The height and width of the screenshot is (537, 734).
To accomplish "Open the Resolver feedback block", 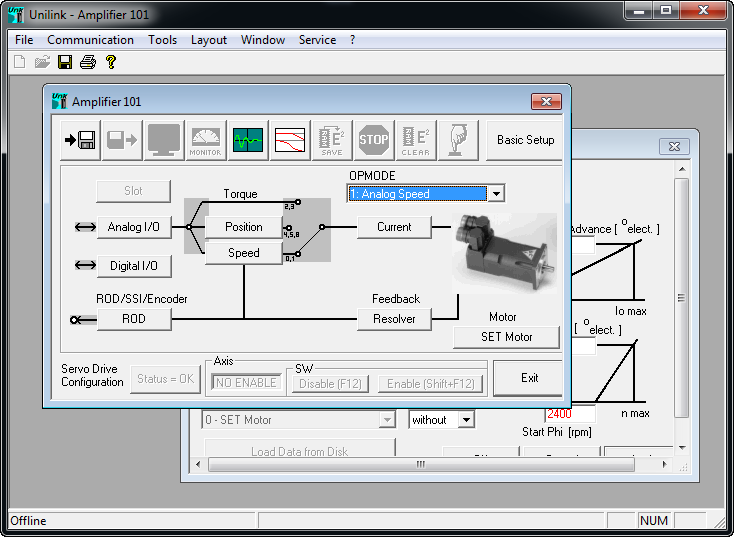I will pos(394,319).
